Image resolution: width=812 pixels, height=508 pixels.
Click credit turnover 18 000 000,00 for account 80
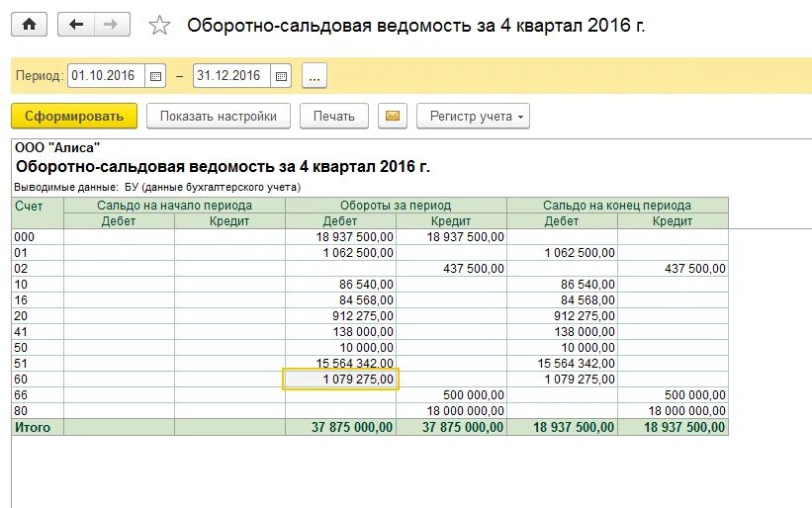(451, 411)
